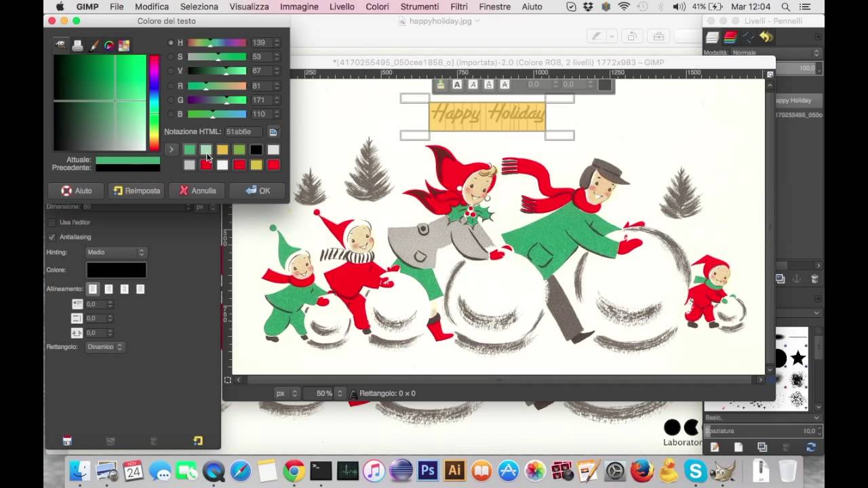Open Illustrator from the Dock
This screenshot has height=488, width=868.
(454, 470)
